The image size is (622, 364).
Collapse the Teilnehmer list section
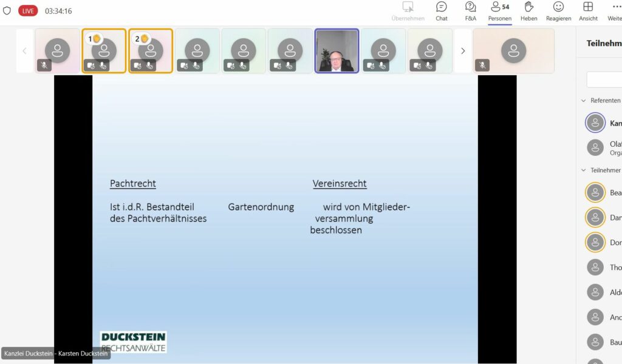pyautogui.click(x=584, y=170)
